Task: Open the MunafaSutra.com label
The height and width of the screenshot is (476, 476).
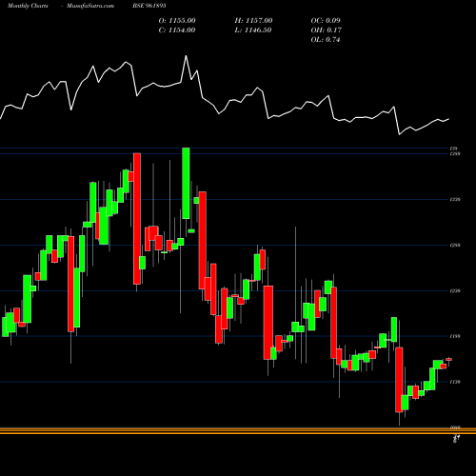Action: pyautogui.click(x=90, y=6)
